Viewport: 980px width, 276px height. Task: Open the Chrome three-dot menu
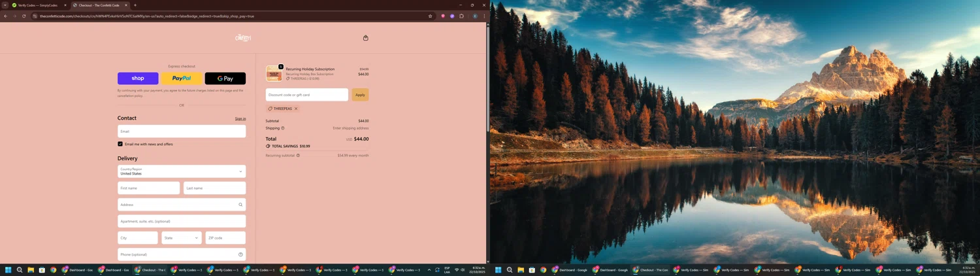click(484, 16)
